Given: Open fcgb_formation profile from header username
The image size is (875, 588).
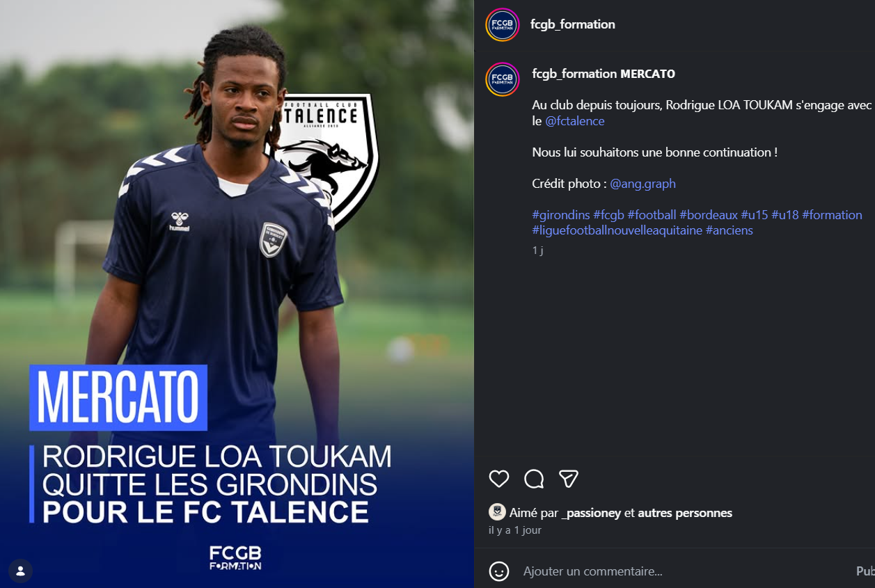Looking at the screenshot, I should click(x=573, y=24).
